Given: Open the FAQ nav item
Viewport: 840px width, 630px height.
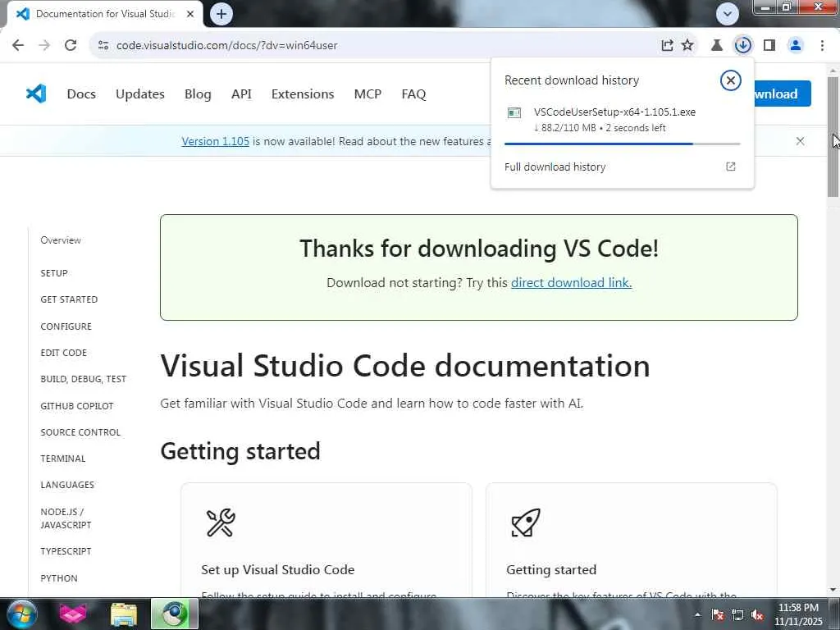Looking at the screenshot, I should point(413,94).
